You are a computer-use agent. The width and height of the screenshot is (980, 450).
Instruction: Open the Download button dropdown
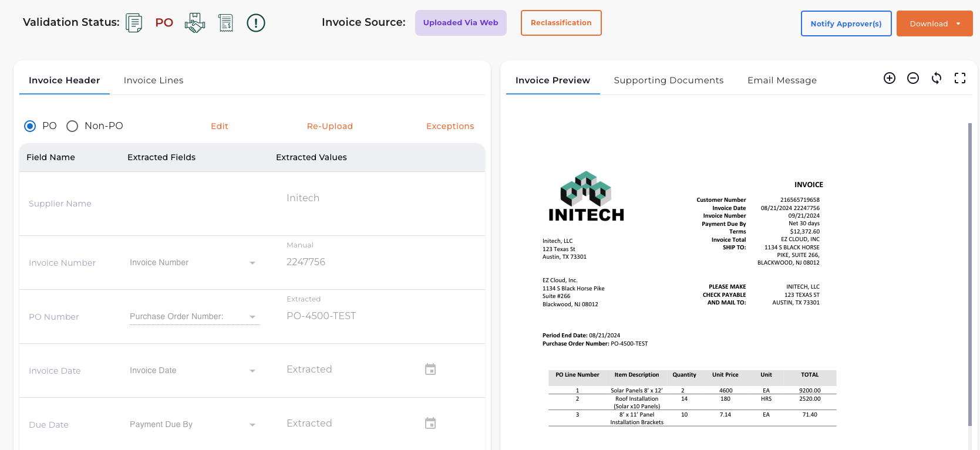click(x=958, y=24)
